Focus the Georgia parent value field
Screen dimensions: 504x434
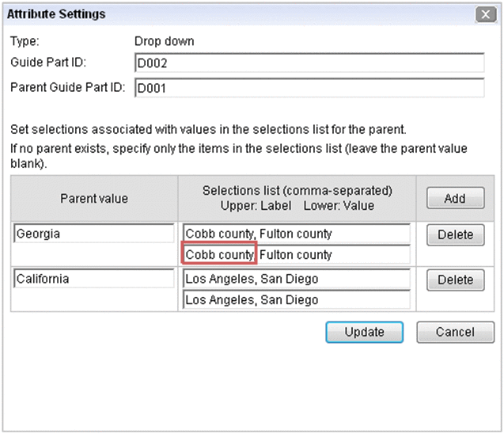click(94, 234)
